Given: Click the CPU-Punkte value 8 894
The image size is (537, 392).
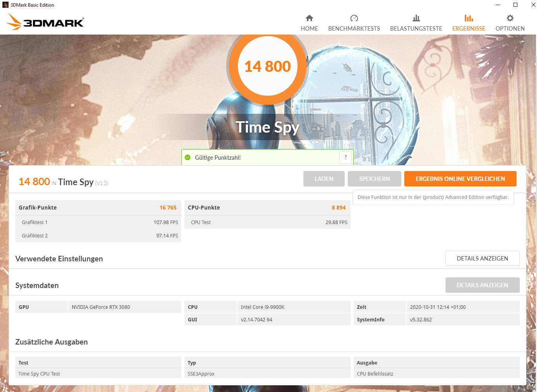Looking at the screenshot, I should click(x=339, y=208).
